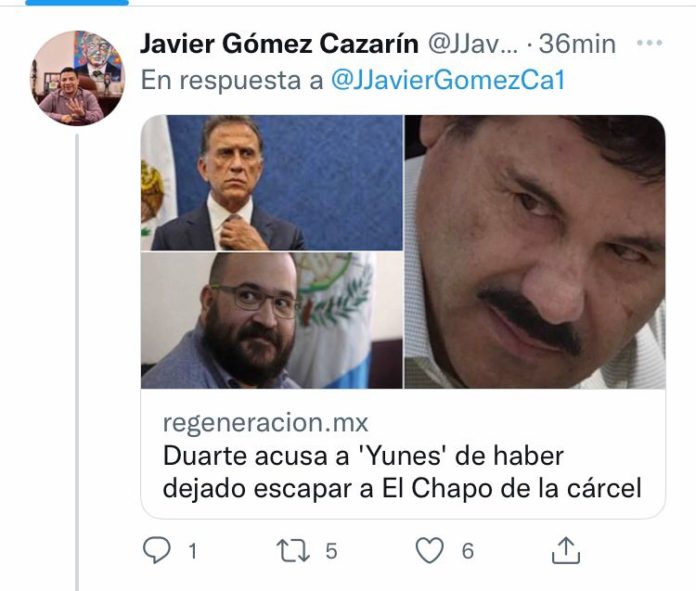This screenshot has height=591, width=696.
Task: Click the truncated @JJav... handle
Action: 473,44
